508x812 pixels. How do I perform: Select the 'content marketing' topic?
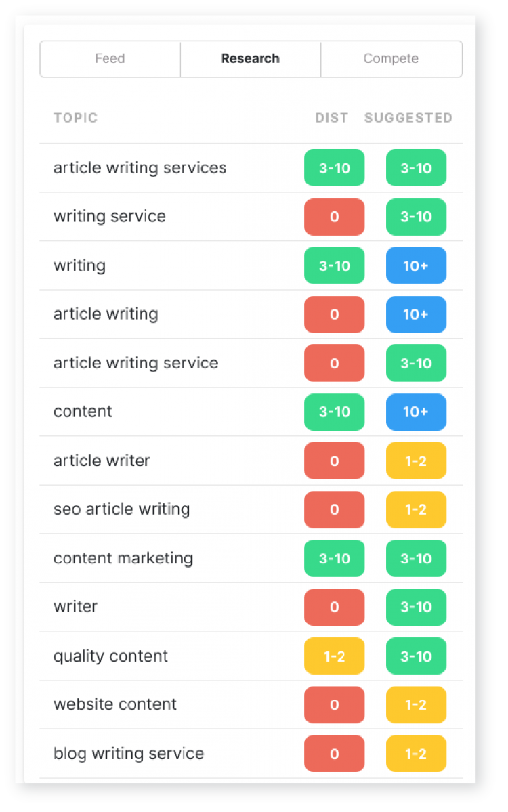coord(123,558)
